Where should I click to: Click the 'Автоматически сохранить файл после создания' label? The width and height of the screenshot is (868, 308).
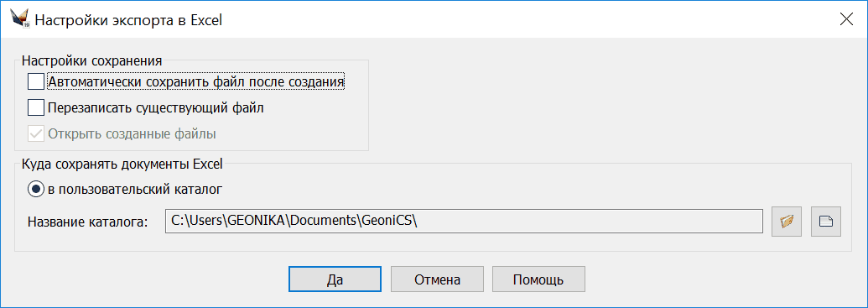(x=196, y=81)
